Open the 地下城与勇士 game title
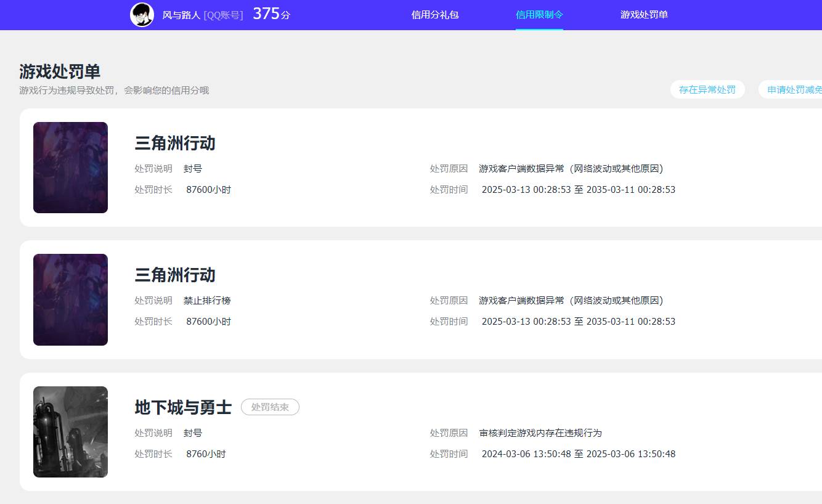This screenshot has height=504, width=822. tap(183, 407)
